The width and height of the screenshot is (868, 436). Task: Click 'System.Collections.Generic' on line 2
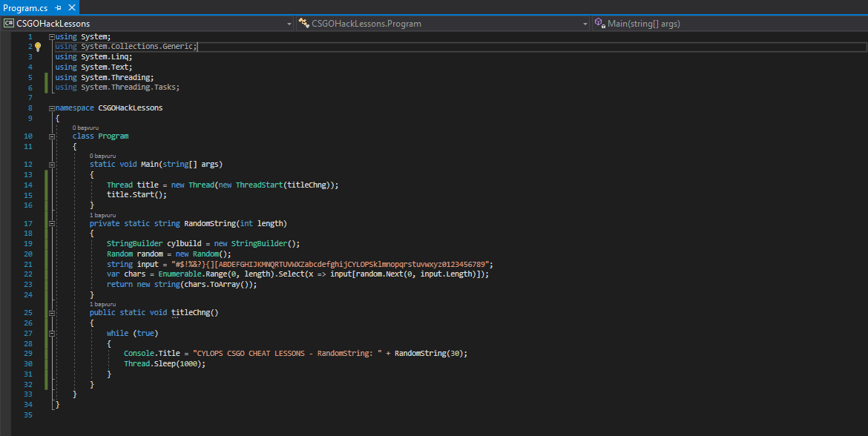pyautogui.click(x=137, y=47)
